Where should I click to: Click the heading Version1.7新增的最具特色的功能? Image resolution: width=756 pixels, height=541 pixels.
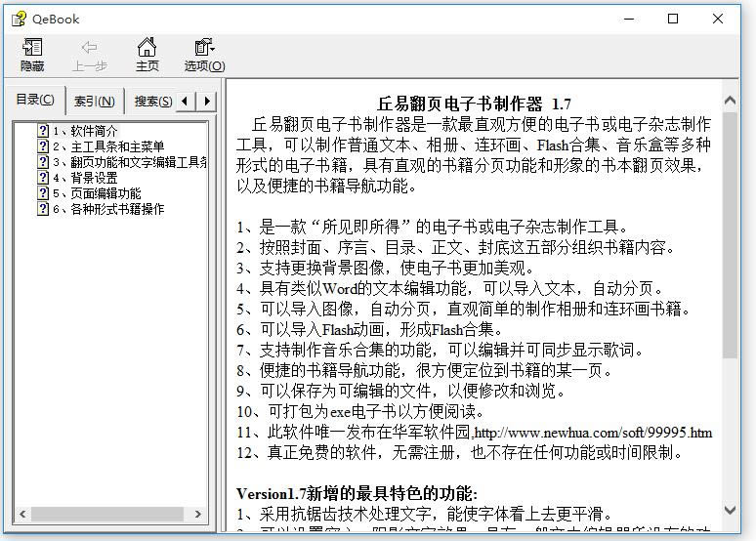click(x=357, y=494)
